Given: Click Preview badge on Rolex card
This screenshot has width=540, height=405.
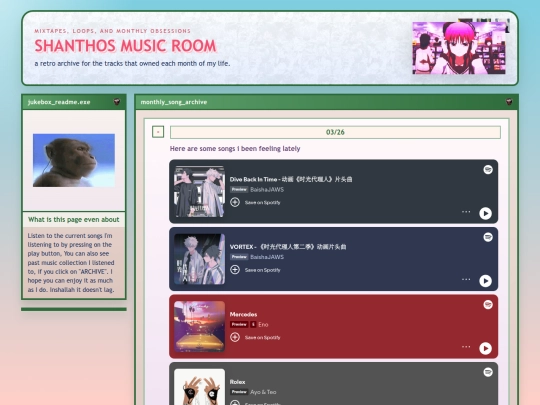Looking at the screenshot, I should coord(239,392).
